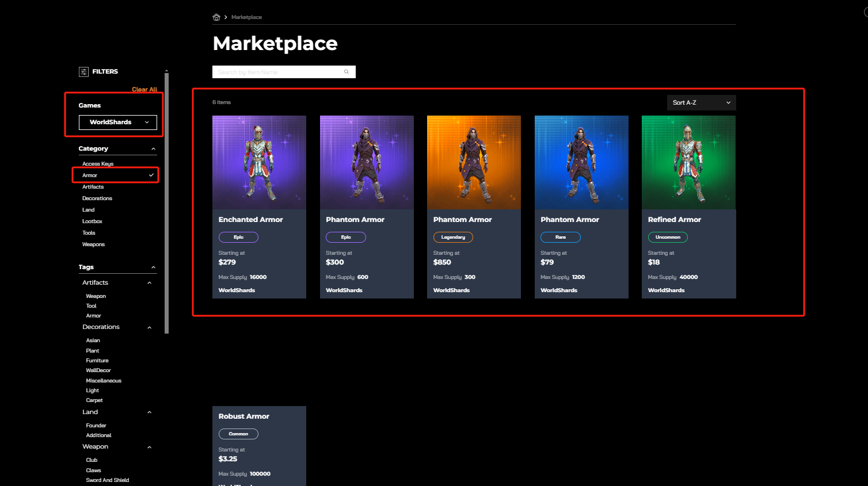The height and width of the screenshot is (486, 868).
Task: Click the home icon in breadcrumb
Action: [216, 17]
